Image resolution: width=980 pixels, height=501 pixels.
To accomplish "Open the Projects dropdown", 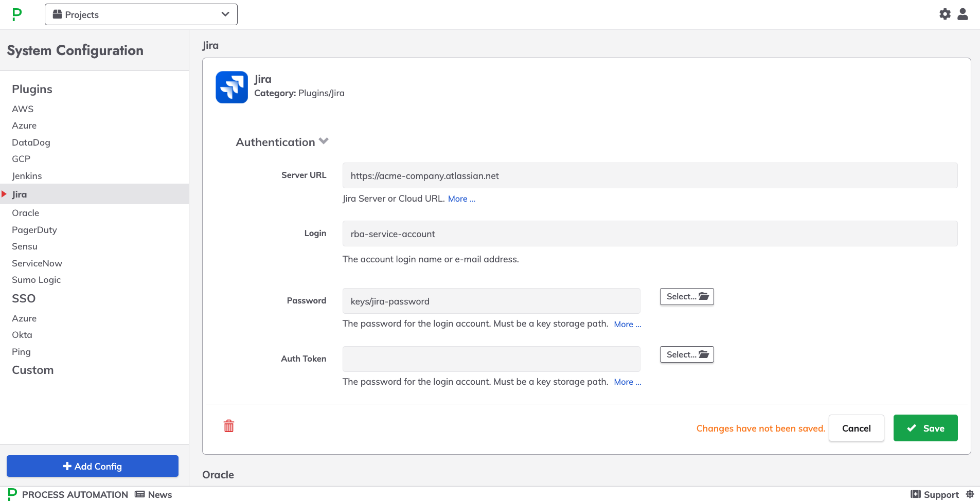I will [141, 14].
